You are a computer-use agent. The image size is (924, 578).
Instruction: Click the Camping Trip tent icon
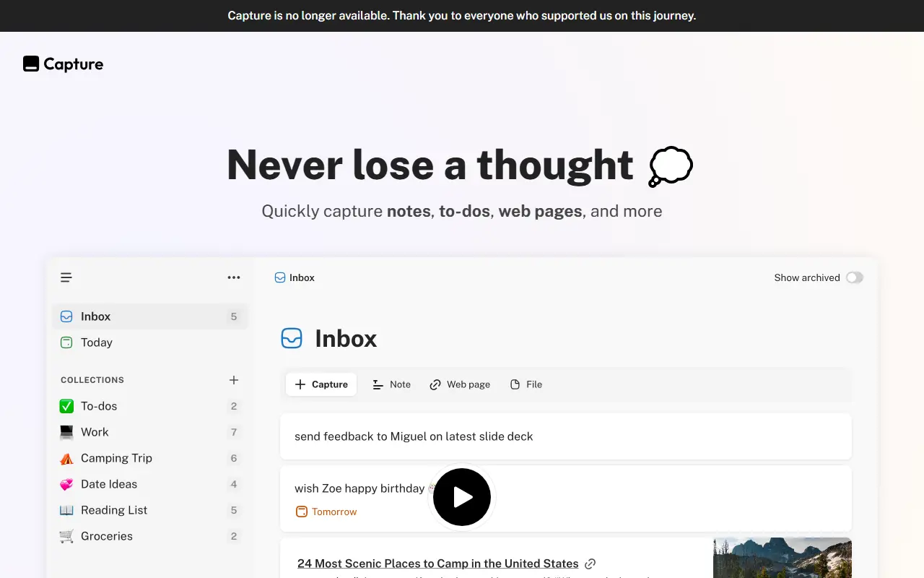coord(66,458)
